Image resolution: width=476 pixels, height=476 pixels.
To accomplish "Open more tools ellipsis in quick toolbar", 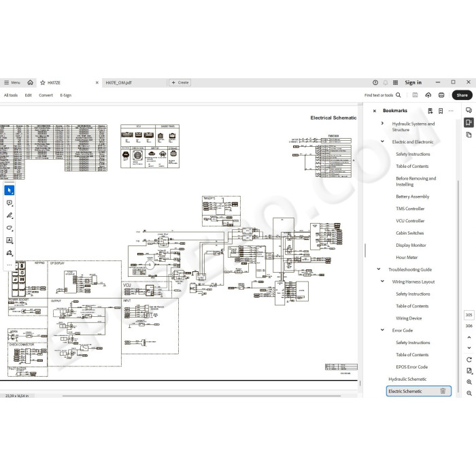I will [x=10, y=265].
